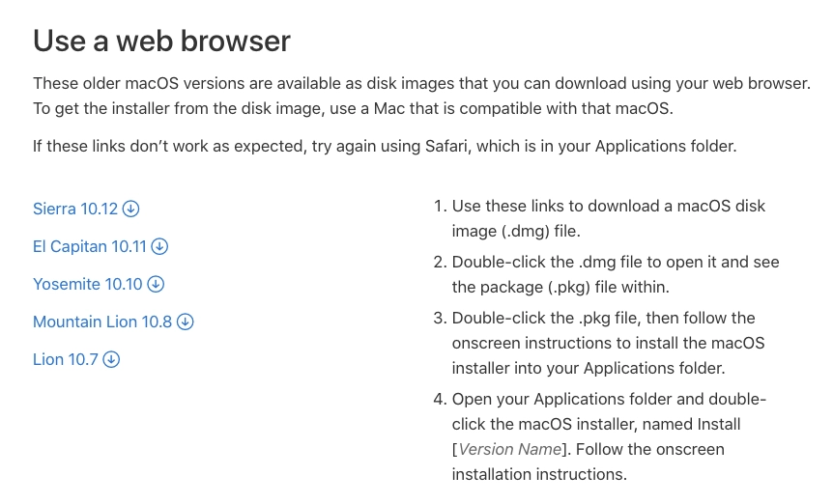Follow the Lion 10.7 link text
833x504 pixels.
(x=65, y=359)
